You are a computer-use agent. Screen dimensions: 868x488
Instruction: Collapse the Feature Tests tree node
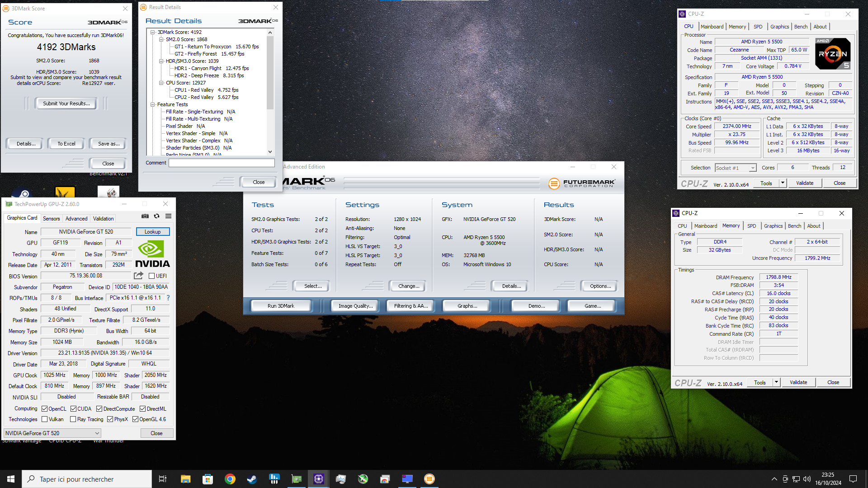point(153,104)
